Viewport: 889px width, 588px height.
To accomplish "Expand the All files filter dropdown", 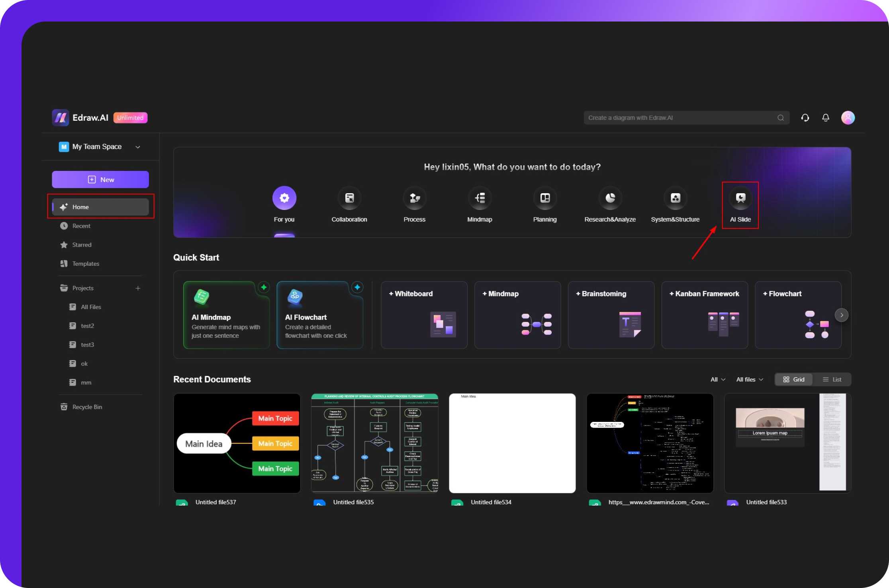I will click(x=750, y=379).
